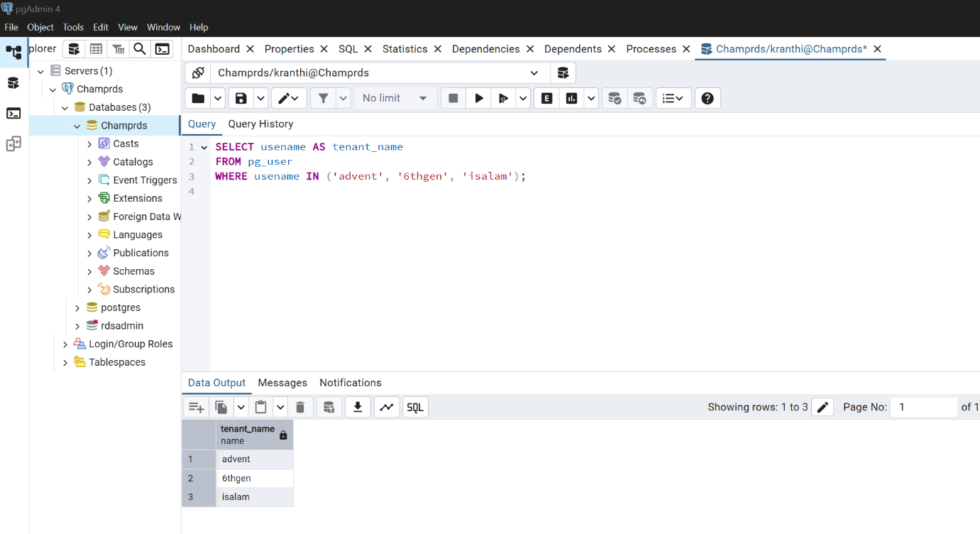This screenshot has height=534, width=980.
Task: Switch to the Query History tab
Action: tap(260, 124)
